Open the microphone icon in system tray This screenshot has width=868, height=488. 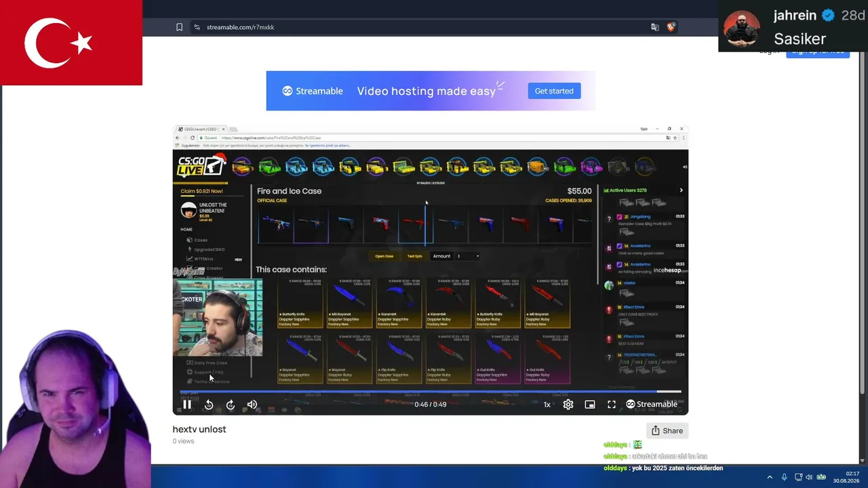pos(784,477)
